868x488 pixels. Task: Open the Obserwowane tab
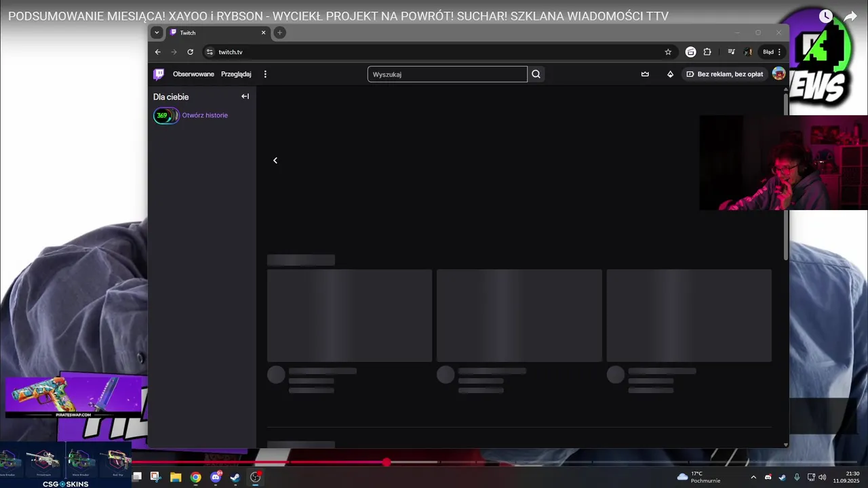(193, 74)
